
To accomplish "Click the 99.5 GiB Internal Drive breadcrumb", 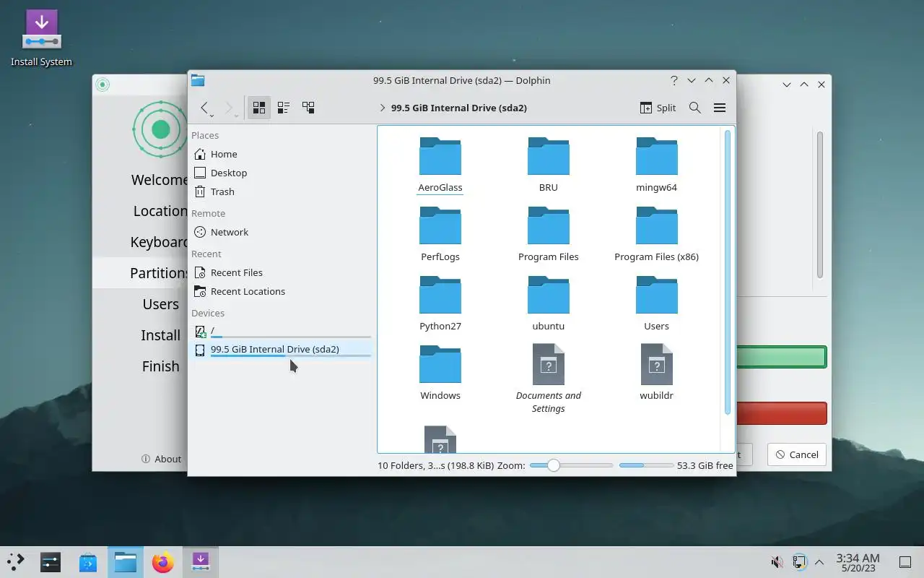I will (x=459, y=108).
